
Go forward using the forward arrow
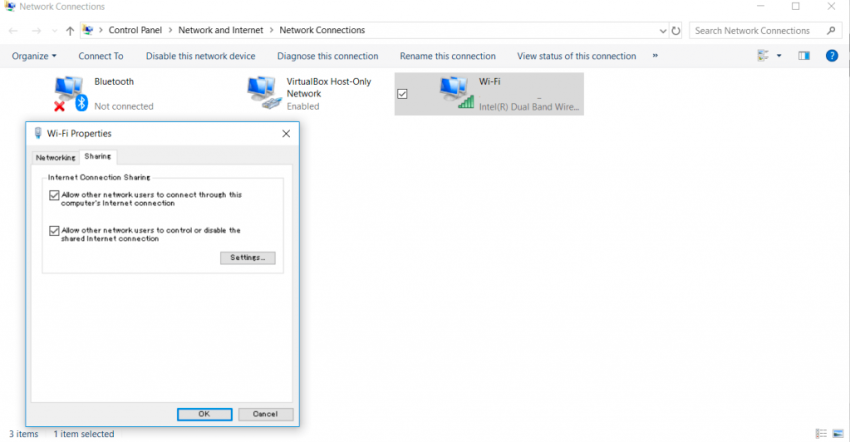coord(36,31)
